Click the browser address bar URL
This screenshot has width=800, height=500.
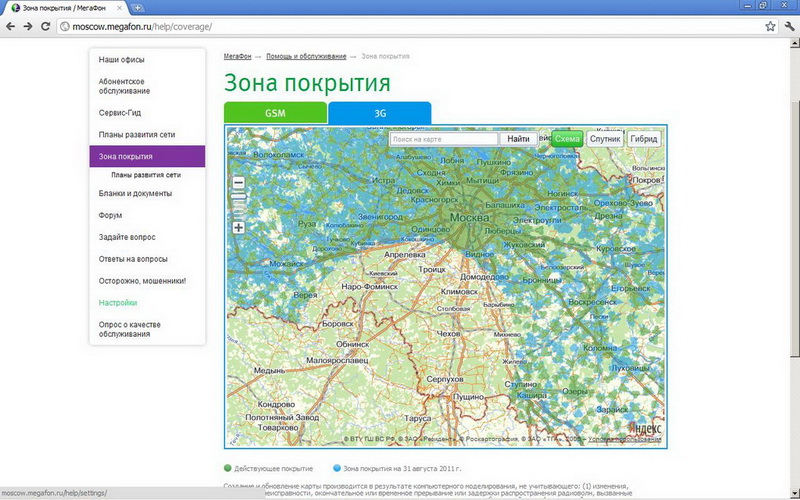pyautogui.click(x=142, y=27)
